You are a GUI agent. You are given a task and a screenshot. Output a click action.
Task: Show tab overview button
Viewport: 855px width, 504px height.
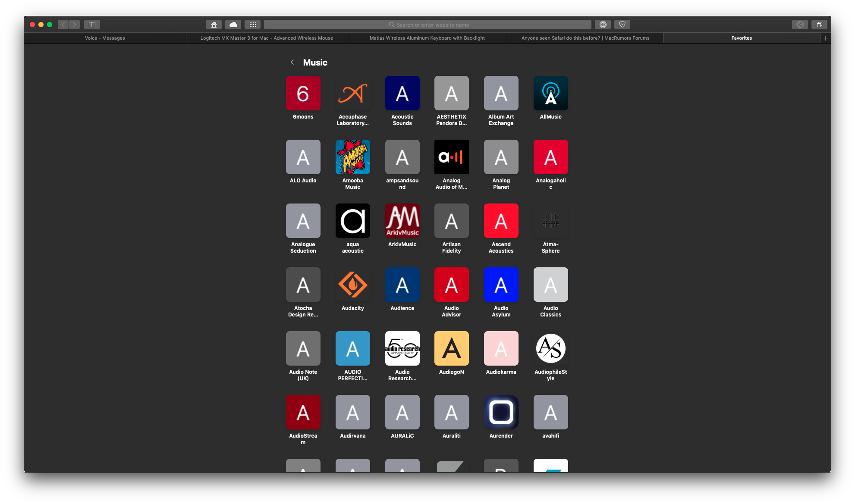(819, 25)
